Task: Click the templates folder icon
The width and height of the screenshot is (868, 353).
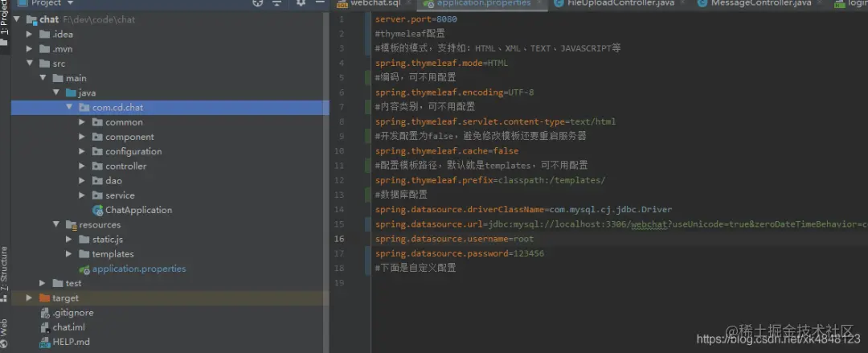Action: point(84,254)
